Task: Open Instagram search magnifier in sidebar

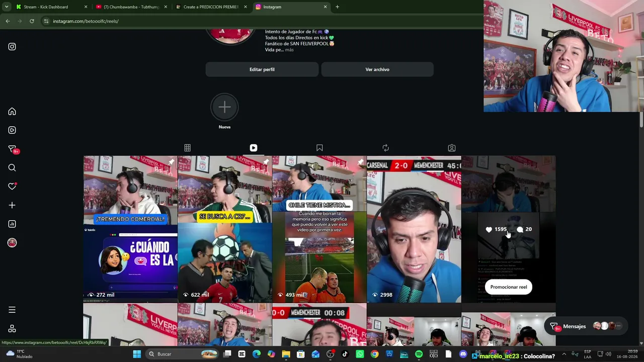Action: click(12, 168)
